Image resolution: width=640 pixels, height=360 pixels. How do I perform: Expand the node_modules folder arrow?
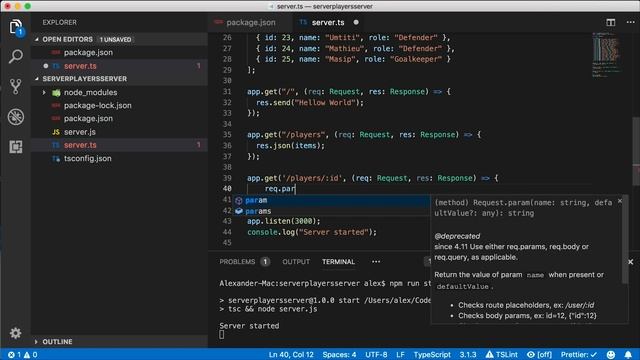click(44, 93)
